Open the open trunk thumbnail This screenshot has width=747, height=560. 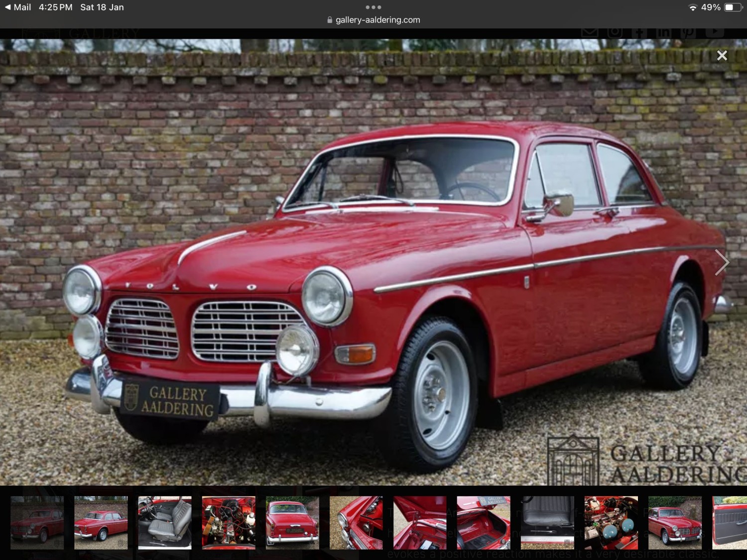[x=484, y=523]
